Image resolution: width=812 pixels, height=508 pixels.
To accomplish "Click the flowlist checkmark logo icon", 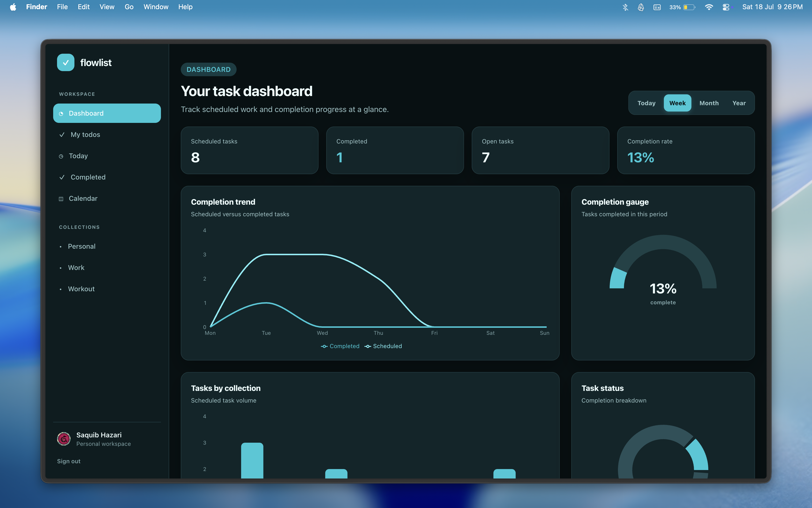I will tap(65, 62).
